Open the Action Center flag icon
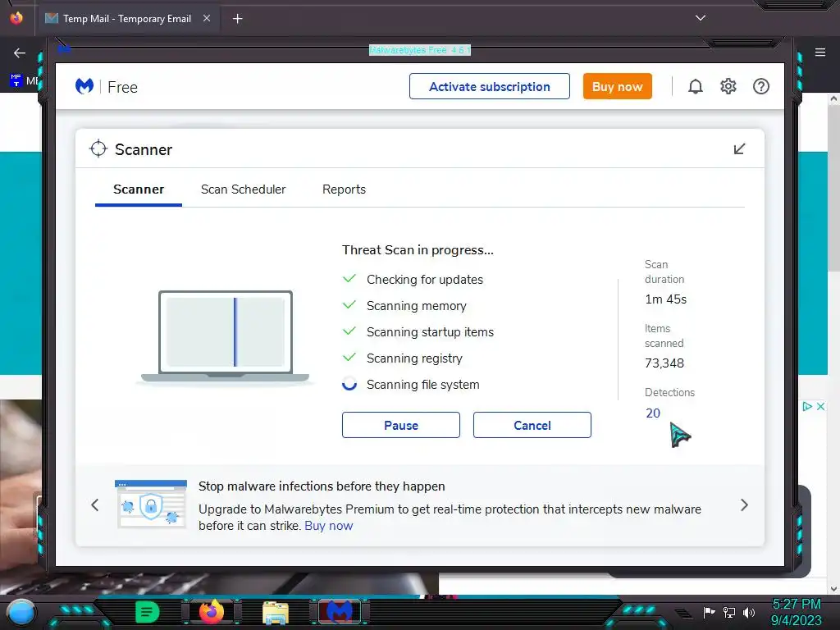Screen dimensions: 840x630 click(709, 612)
